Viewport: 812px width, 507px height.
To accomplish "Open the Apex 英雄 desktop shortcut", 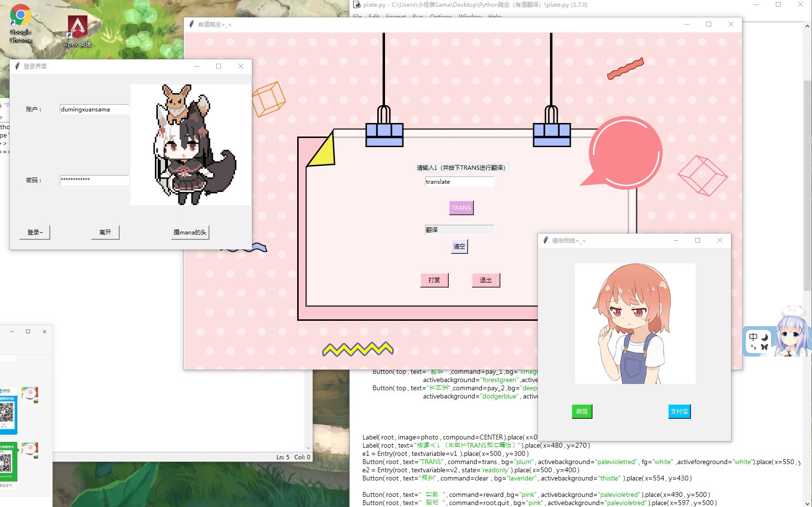I will (77, 31).
